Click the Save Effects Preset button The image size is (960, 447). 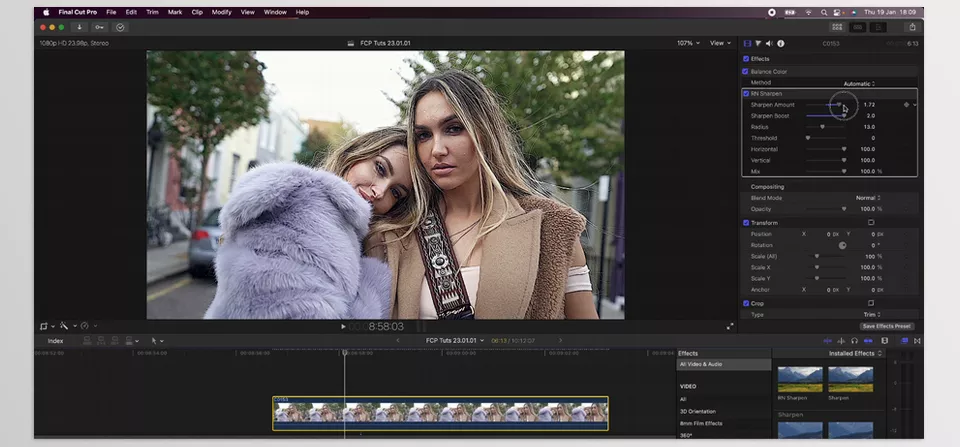click(x=887, y=326)
